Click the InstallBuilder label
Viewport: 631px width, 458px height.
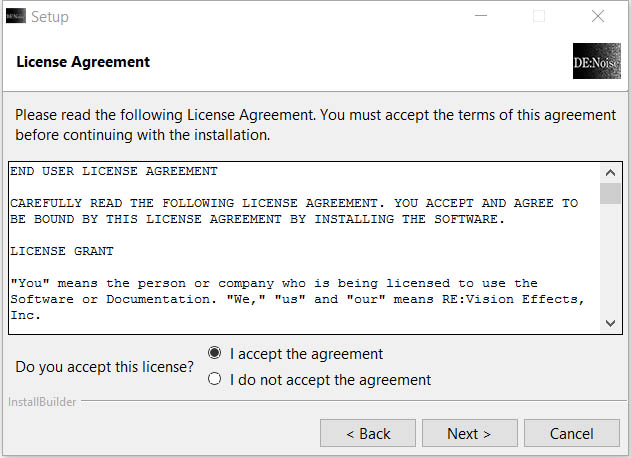42,402
